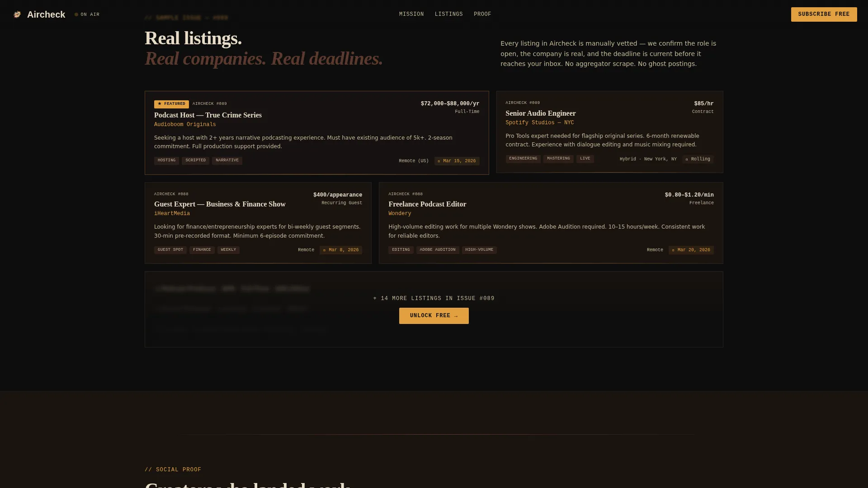Click Wondery company name
Screen dimensions: 868x488
[x=400, y=214]
